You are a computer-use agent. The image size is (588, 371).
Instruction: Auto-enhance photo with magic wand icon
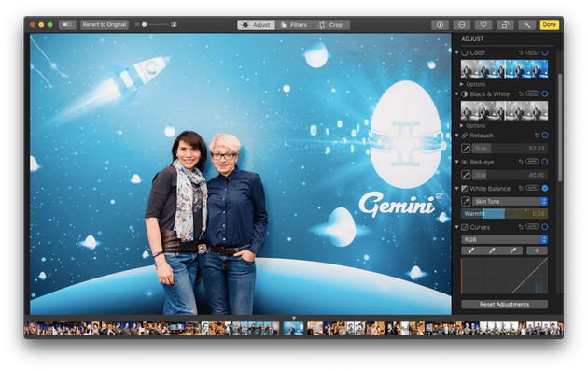pos(527,25)
